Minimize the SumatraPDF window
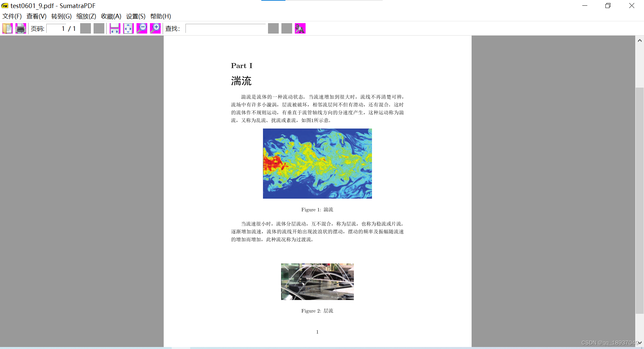This screenshot has height=349, width=644. pyautogui.click(x=585, y=6)
